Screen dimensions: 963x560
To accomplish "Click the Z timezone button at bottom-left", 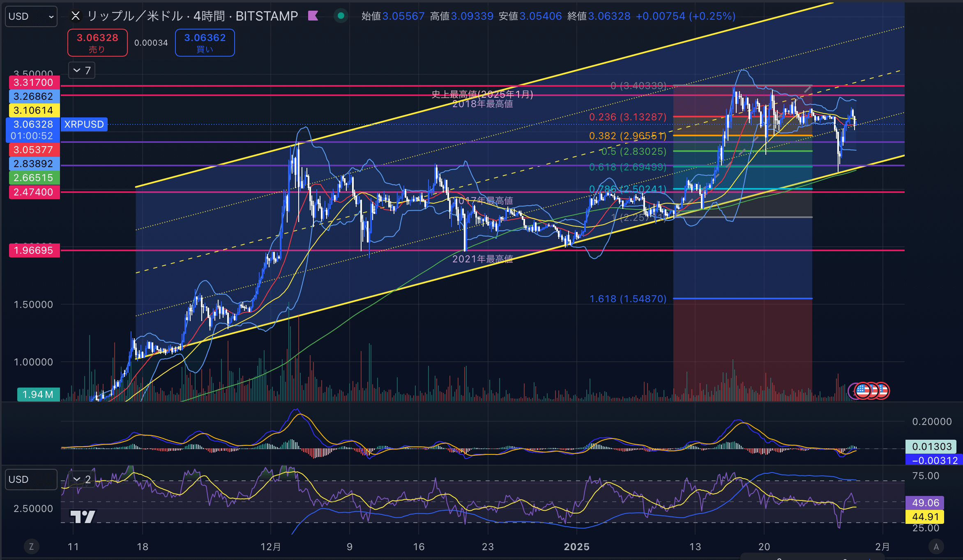I will click(31, 546).
